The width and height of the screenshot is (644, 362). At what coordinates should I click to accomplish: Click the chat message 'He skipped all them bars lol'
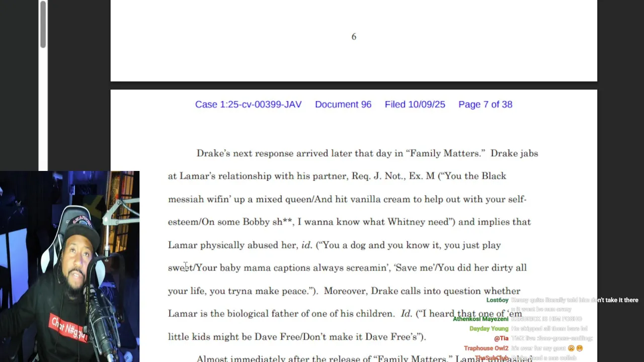pos(549,329)
